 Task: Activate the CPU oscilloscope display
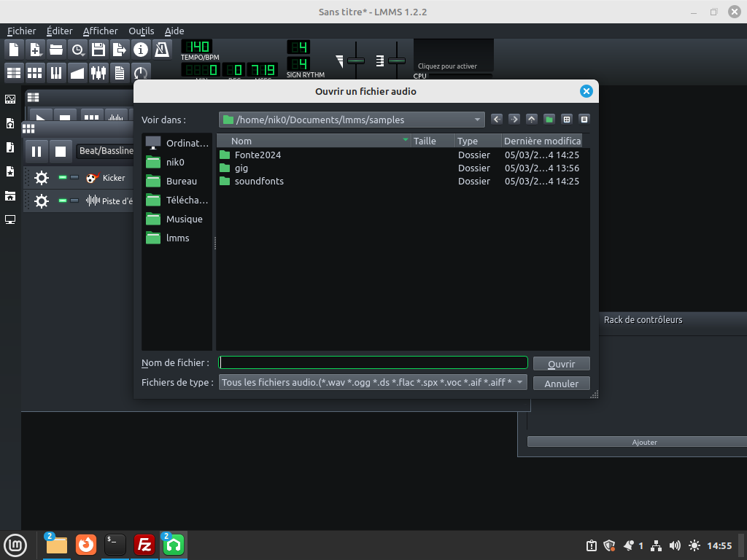(x=453, y=55)
